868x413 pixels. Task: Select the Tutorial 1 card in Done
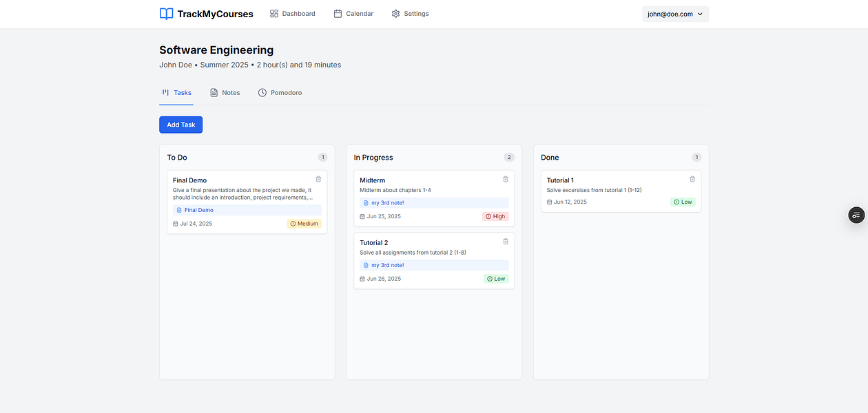(620, 189)
